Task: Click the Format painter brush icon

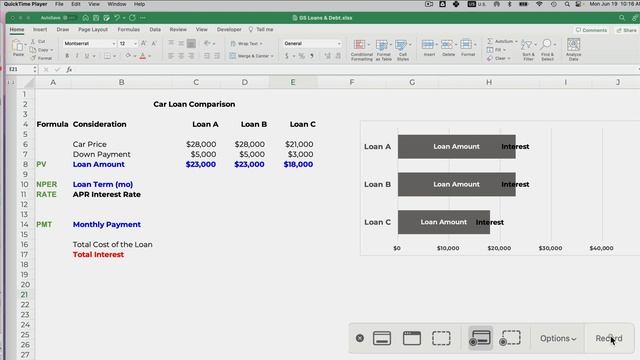Action: (x=33, y=58)
